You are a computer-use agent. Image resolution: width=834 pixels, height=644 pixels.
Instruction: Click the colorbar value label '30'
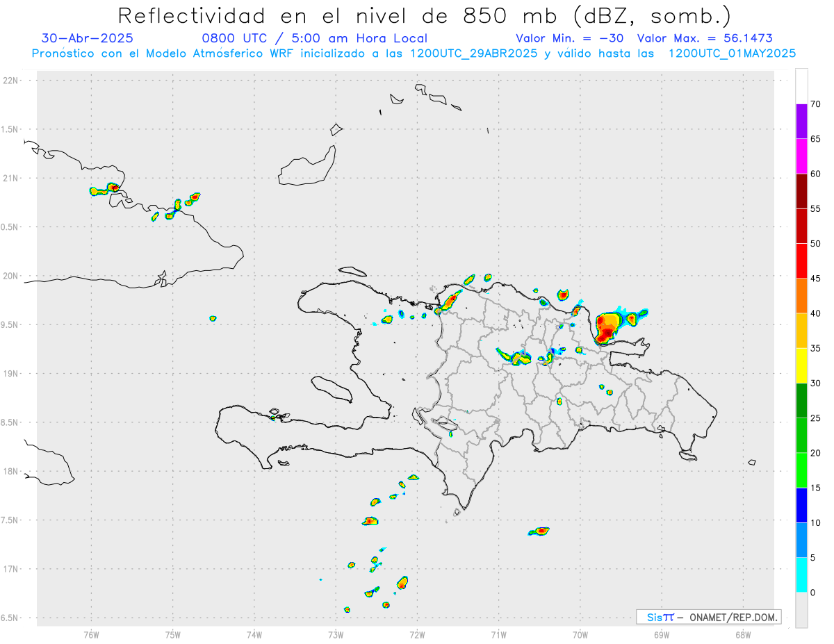click(x=816, y=383)
